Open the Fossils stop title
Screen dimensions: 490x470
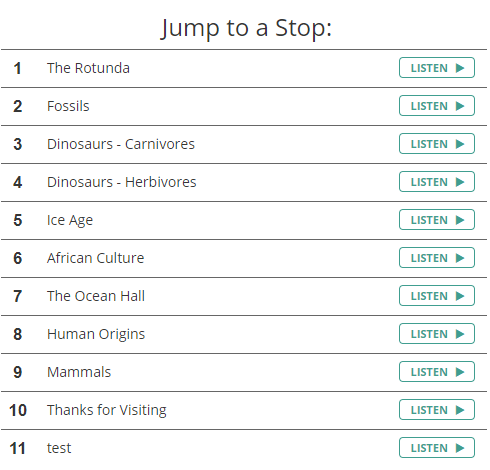coord(68,106)
